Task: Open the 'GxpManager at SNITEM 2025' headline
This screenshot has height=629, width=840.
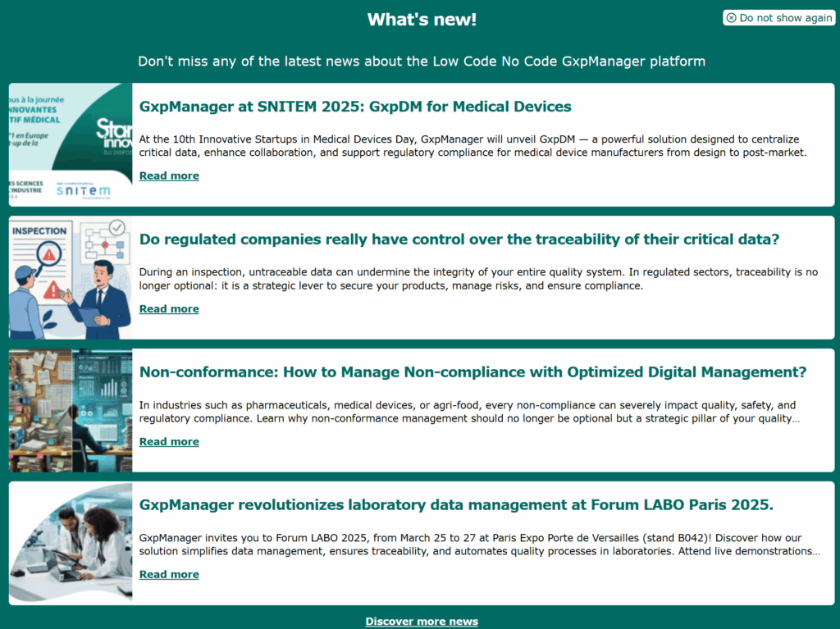Action: pos(355,107)
